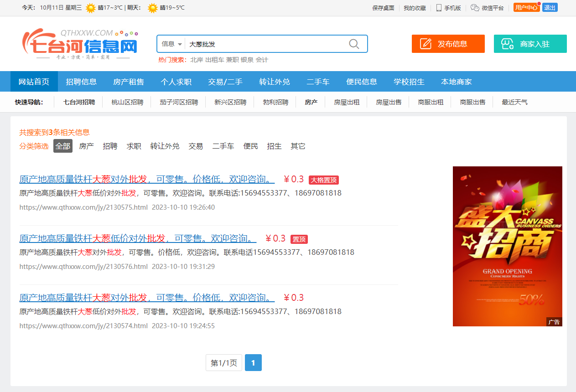Click the Qitaihe Info Network logo
The width and height of the screenshot is (576, 392).
point(80,44)
